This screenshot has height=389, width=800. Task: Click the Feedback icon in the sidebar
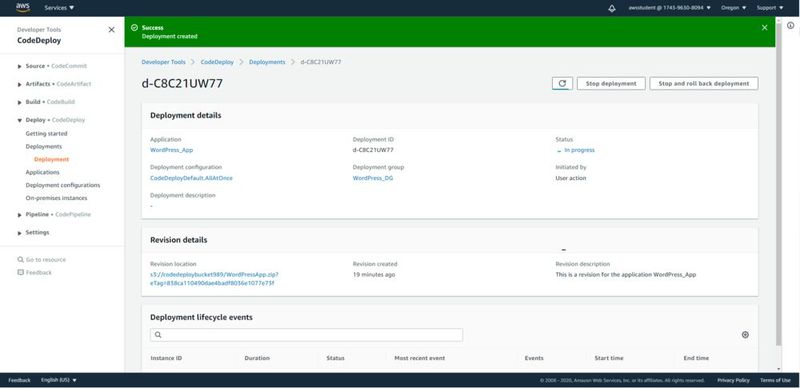20,273
